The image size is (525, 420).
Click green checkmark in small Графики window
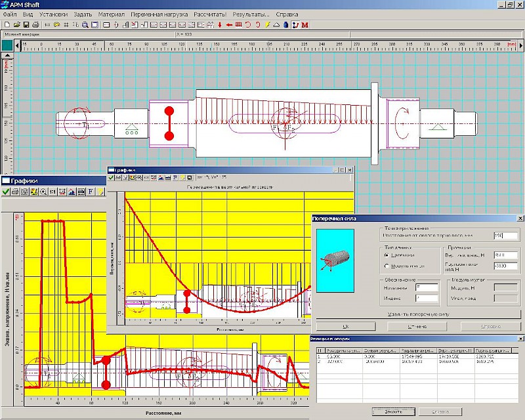111,177
